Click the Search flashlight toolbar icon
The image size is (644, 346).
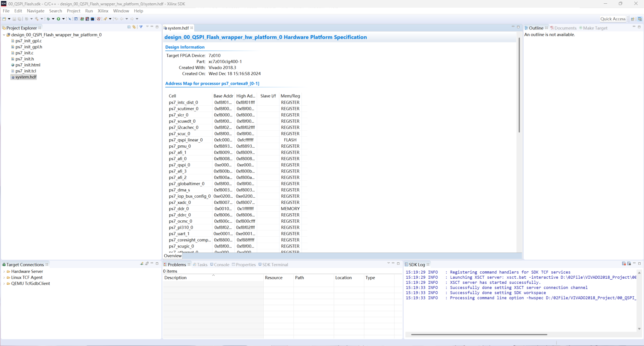tap(105, 19)
